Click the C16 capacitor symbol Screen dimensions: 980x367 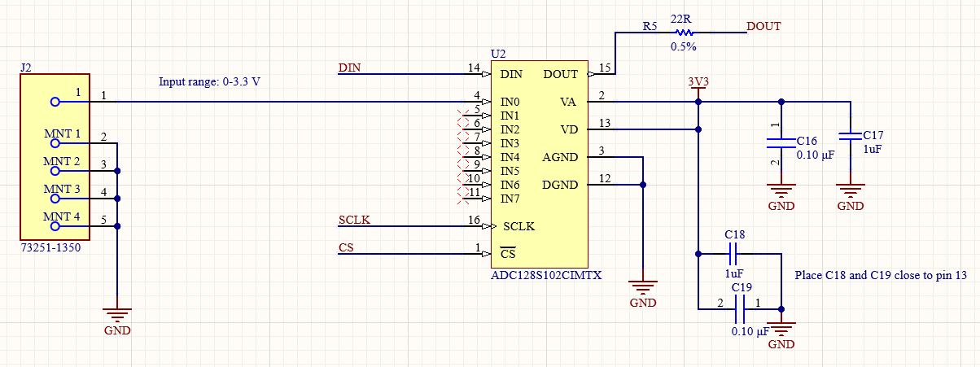pyautogui.click(x=781, y=144)
